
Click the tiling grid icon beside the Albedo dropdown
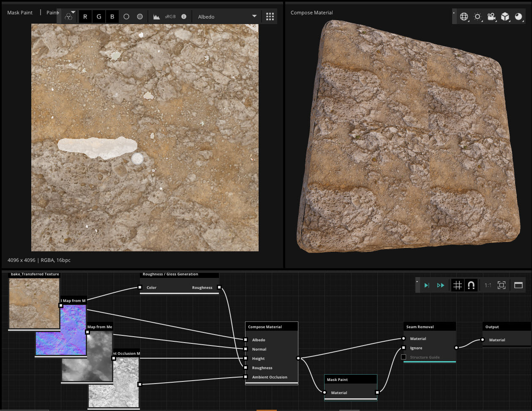click(x=270, y=16)
